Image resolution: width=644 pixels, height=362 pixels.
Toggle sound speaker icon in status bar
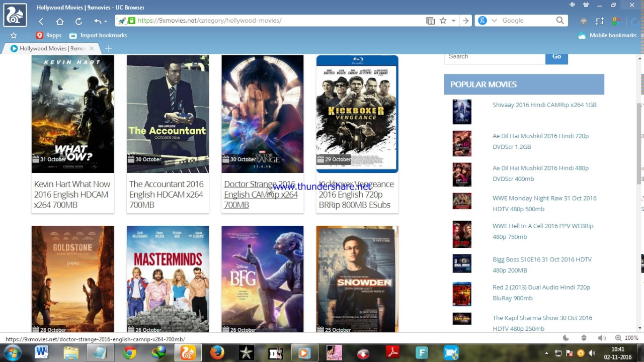pyautogui.click(x=601, y=338)
